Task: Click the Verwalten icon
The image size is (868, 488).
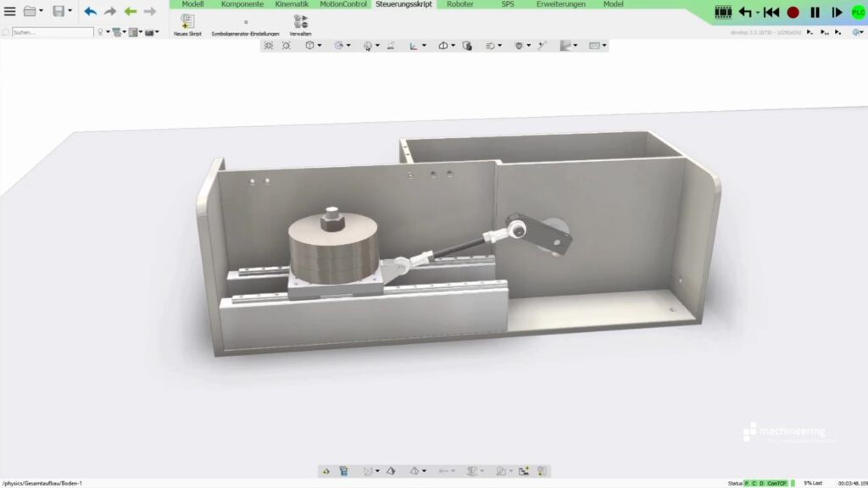Action: point(300,21)
